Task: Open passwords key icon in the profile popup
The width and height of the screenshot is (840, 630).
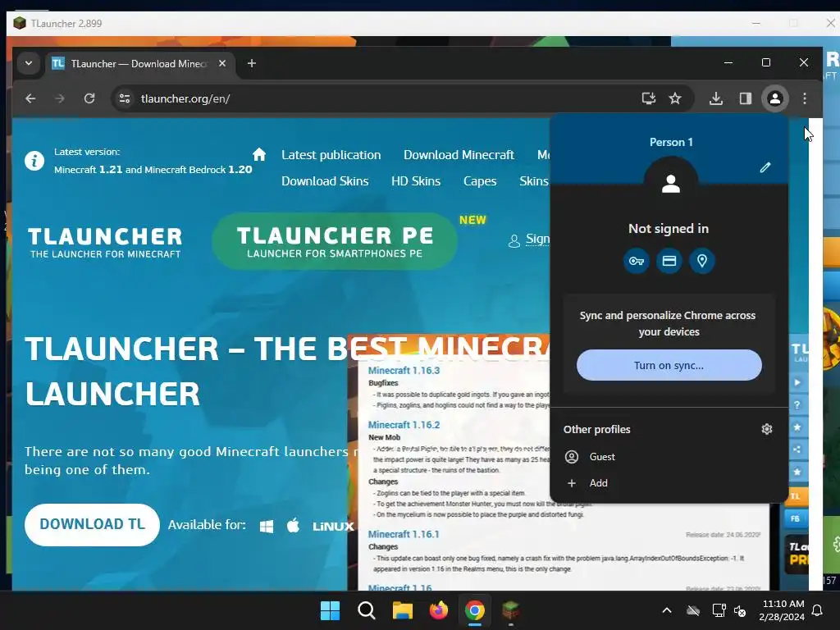Action: (637, 261)
